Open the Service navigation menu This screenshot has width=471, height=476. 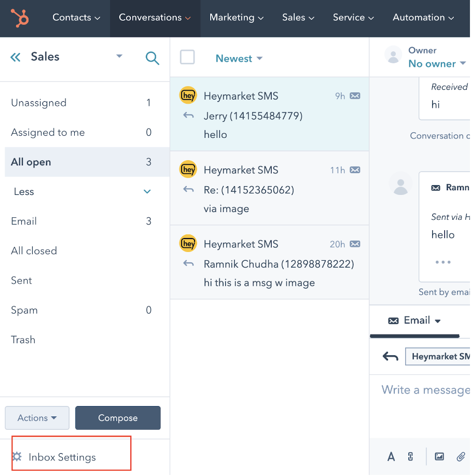point(353,18)
